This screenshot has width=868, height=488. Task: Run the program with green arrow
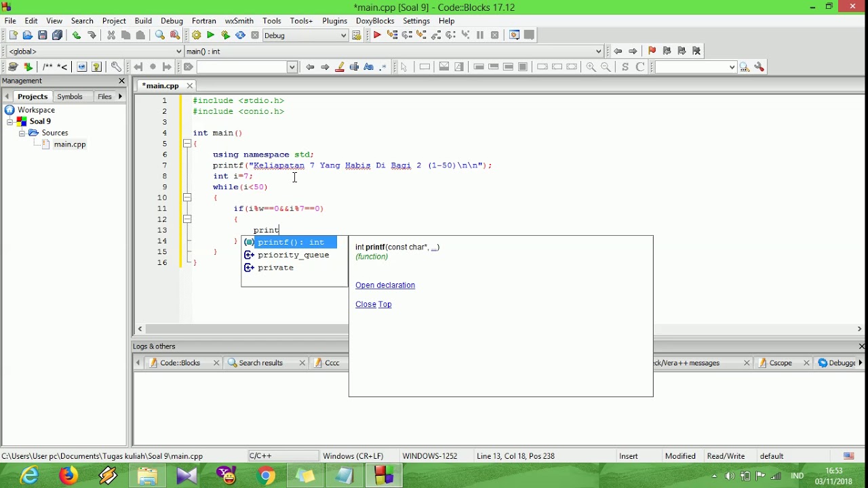click(x=211, y=35)
